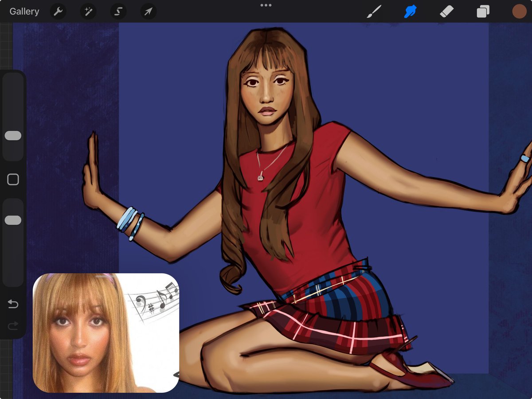The image size is (532, 399).
Task: Tap the square Modify button on sidebar
Action: click(13, 180)
